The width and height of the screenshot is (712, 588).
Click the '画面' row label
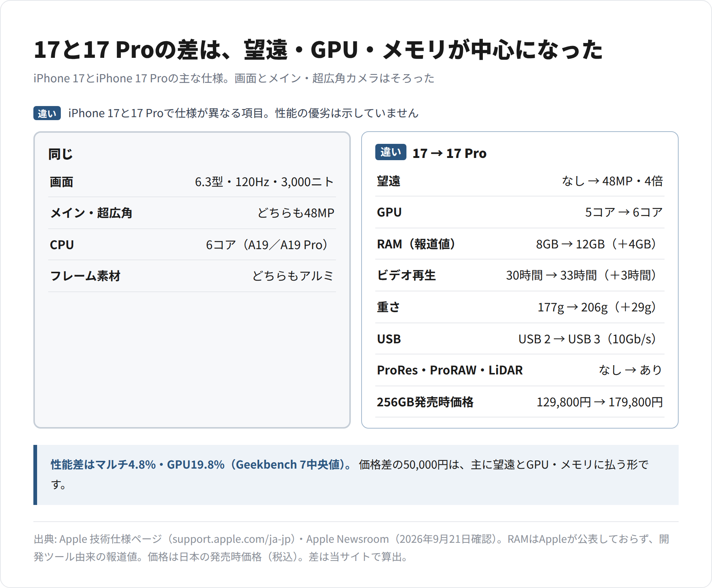62,182
